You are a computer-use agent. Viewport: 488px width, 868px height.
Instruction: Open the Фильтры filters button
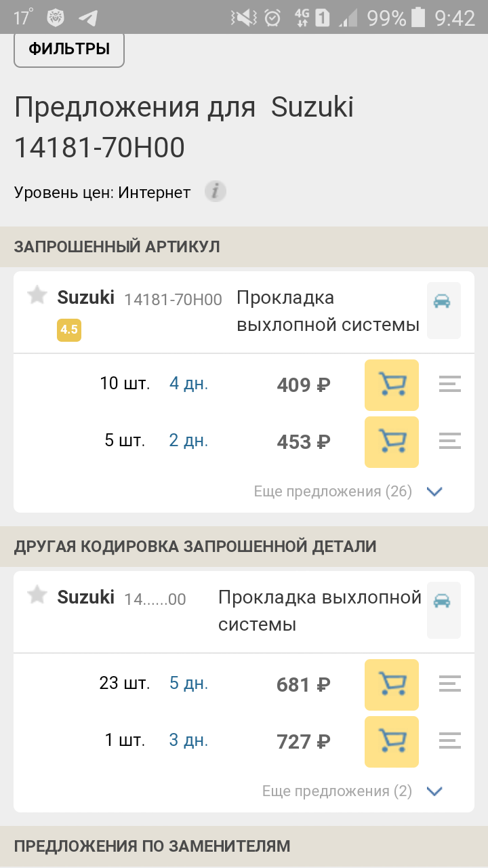click(x=68, y=49)
